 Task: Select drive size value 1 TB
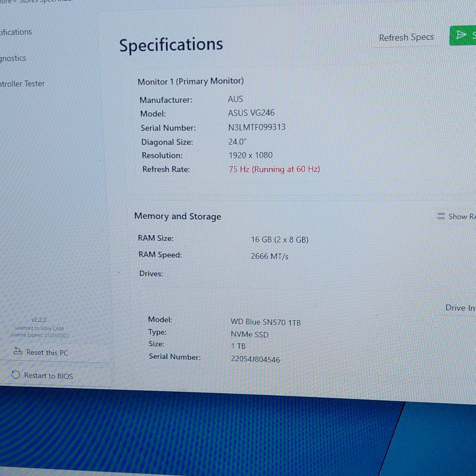(238, 346)
